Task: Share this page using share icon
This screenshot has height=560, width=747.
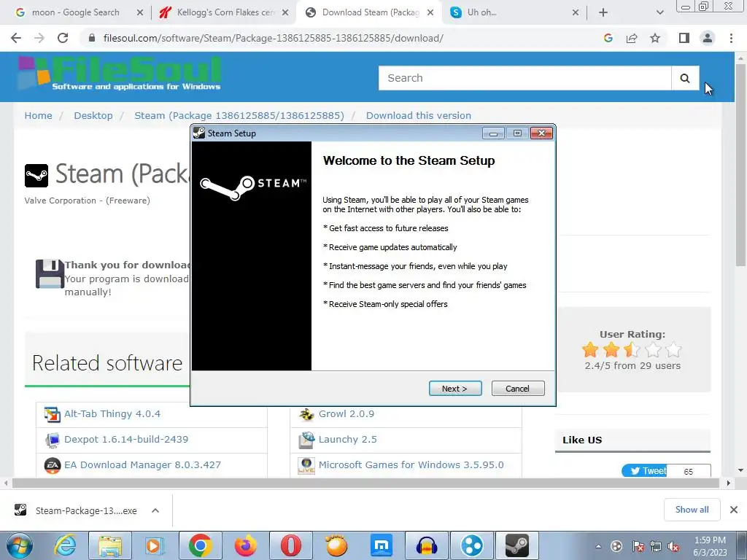Action: click(x=632, y=38)
